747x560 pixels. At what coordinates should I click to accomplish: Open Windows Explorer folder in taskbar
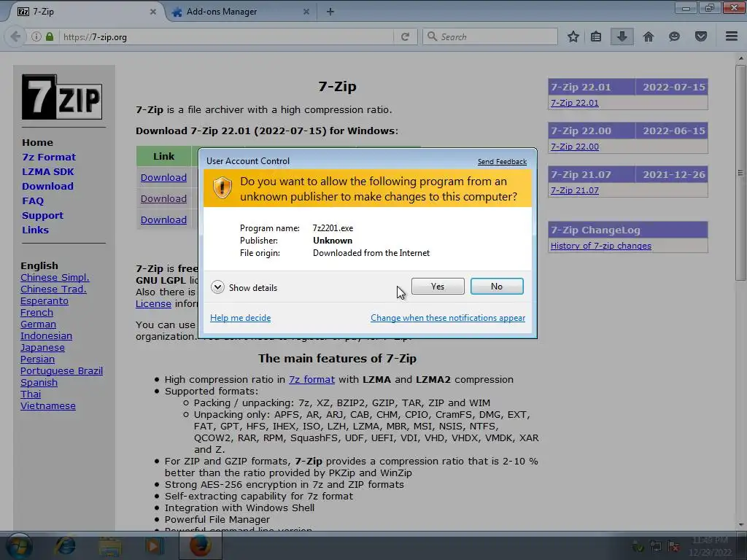coord(109,546)
